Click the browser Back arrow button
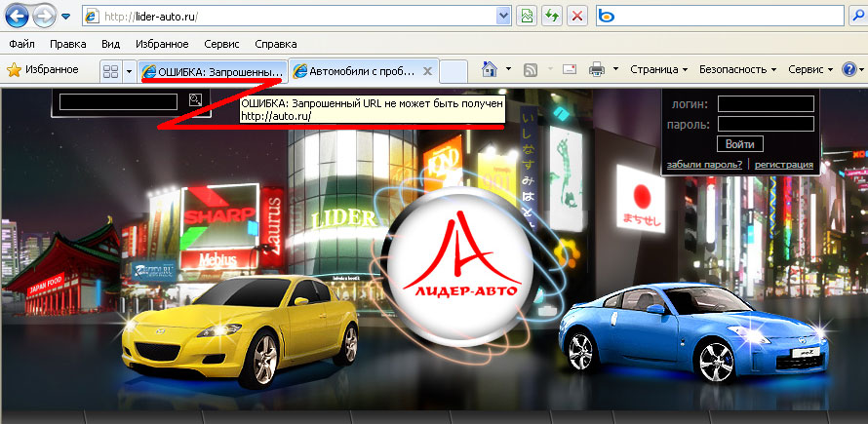868x424 pixels. pos(18,16)
